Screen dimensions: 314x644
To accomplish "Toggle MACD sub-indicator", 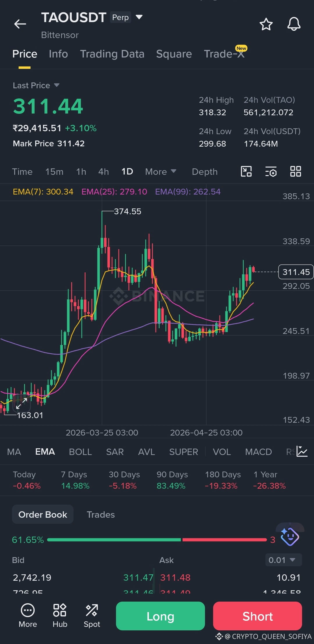I will (x=258, y=452).
